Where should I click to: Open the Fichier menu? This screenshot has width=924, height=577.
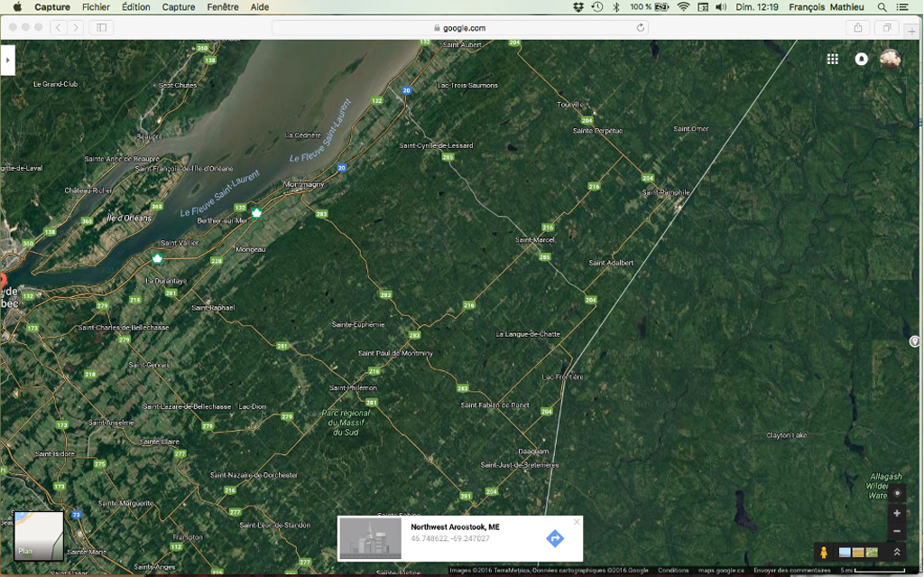[x=96, y=7]
